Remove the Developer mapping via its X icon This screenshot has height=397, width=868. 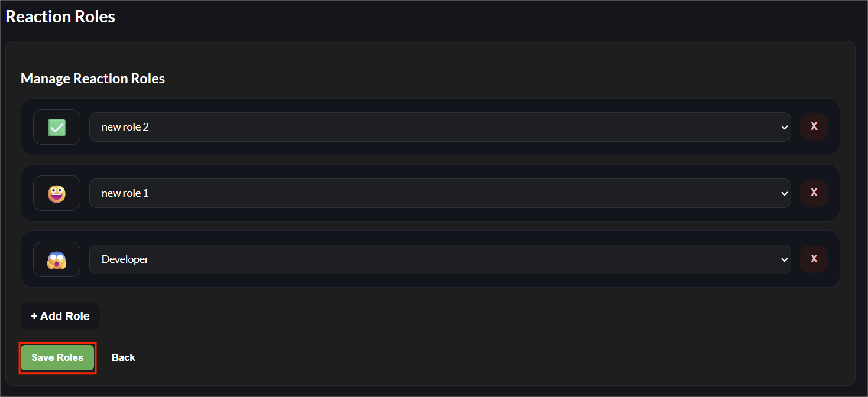(x=814, y=259)
